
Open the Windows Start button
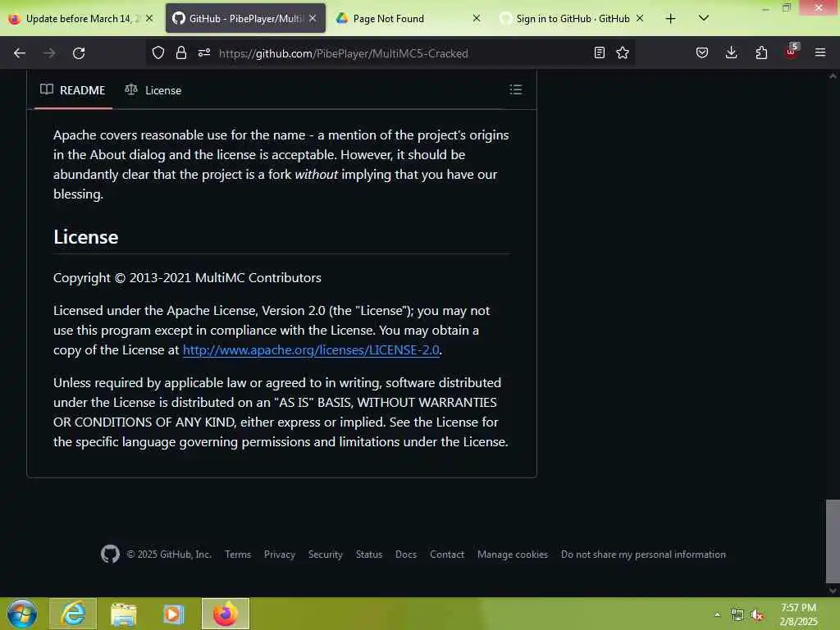[22, 614]
